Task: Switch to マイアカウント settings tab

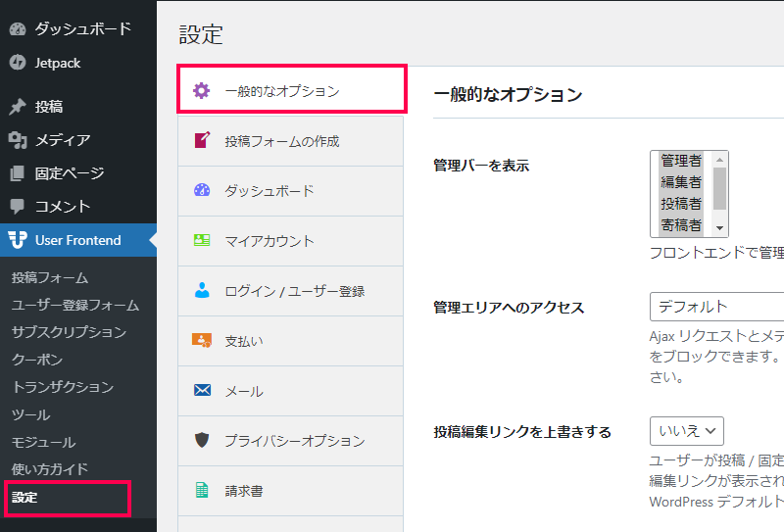Action: tap(290, 241)
